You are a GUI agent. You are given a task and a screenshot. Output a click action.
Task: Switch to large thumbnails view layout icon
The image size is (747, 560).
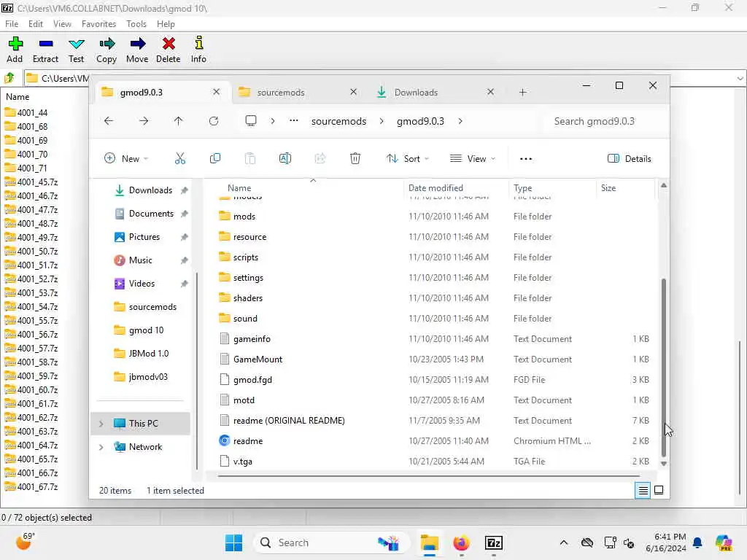click(x=659, y=490)
